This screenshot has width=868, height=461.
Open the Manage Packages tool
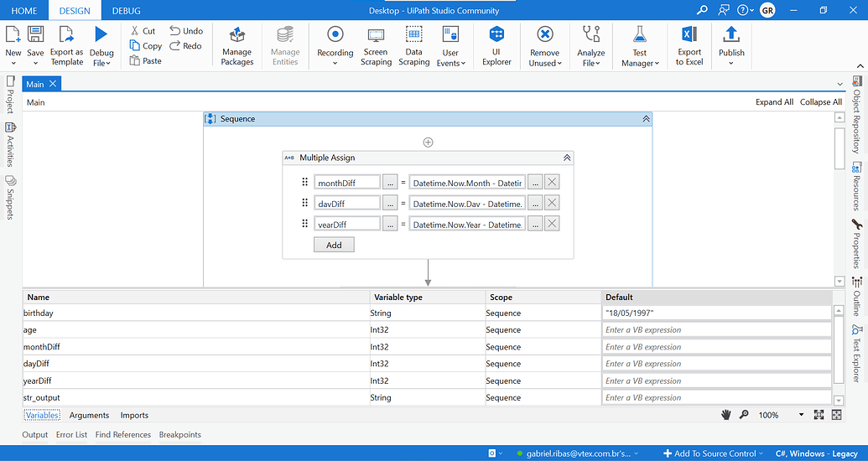(x=237, y=45)
